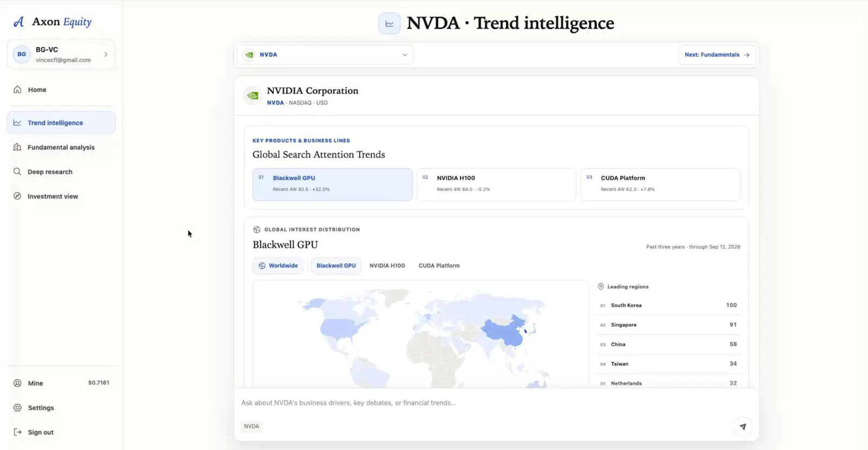Screen dimensions: 868x450
Task: Open Trend intelligence in the sidebar
Action: click(x=61, y=123)
